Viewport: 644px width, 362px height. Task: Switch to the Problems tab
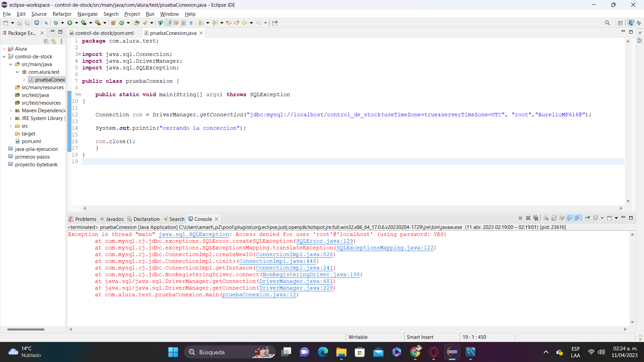pyautogui.click(x=83, y=219)
